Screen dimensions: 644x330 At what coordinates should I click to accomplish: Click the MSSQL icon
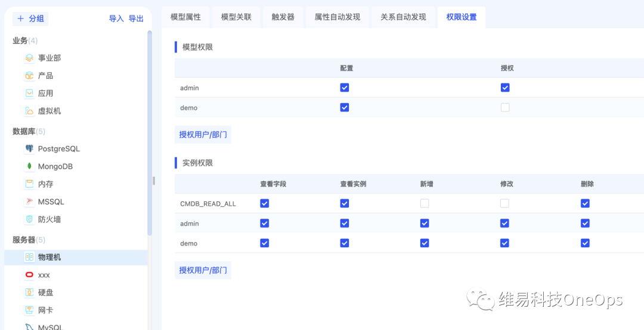tap(29, 201)
